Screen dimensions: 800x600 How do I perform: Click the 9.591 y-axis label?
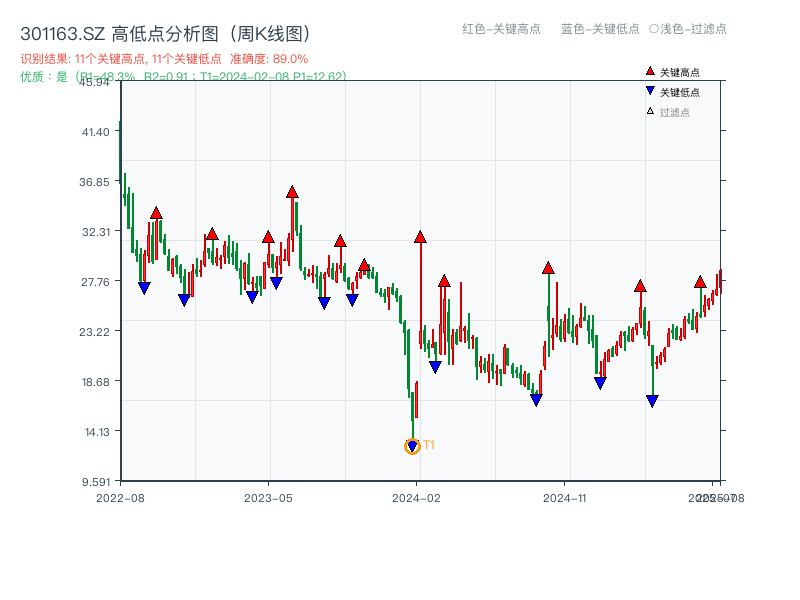(x=96, y=482)
